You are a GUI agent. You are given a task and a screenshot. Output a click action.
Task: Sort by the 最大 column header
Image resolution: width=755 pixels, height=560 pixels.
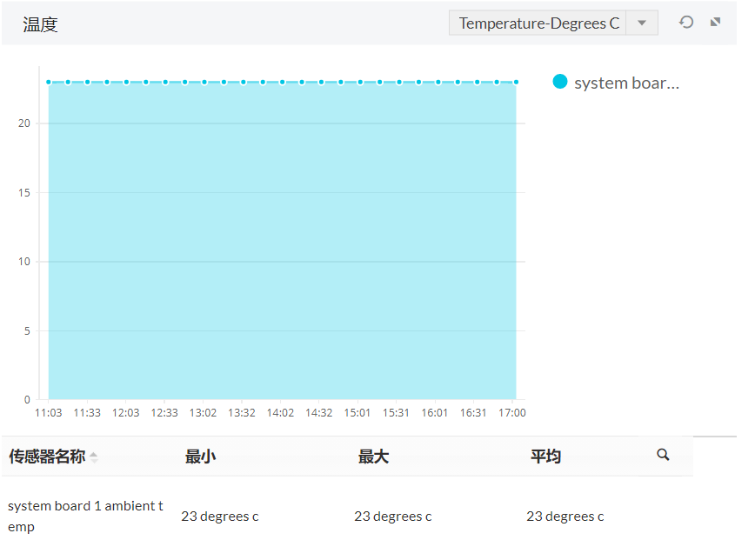tap(373, 457)
